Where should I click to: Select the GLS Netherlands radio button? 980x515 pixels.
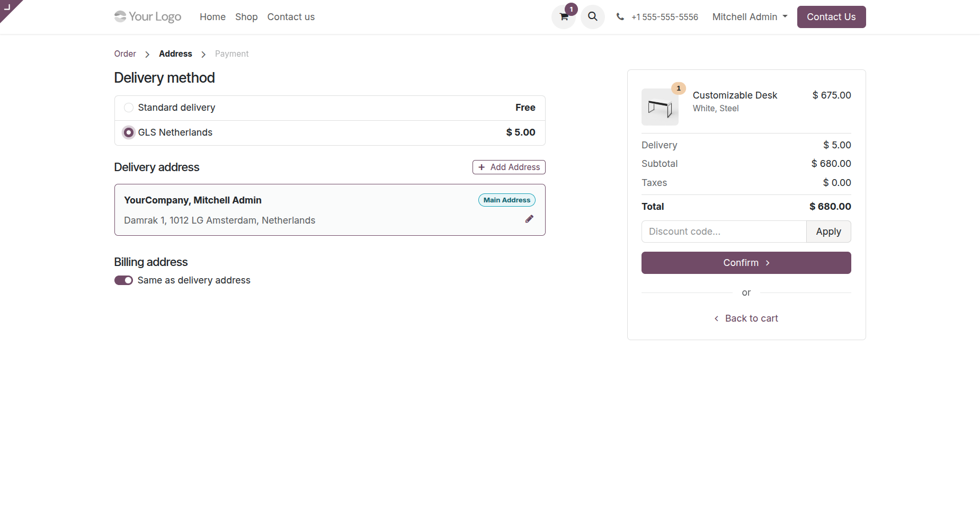click(x=129, y=132)
